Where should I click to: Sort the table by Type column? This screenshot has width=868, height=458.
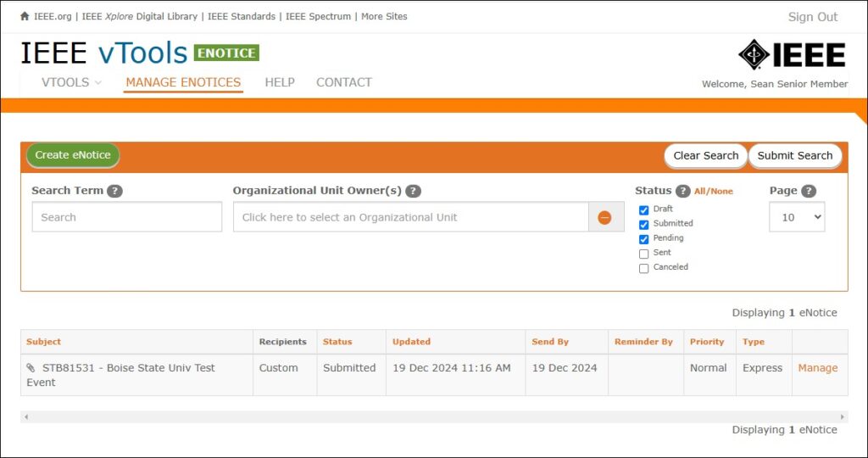click(754, 342)
